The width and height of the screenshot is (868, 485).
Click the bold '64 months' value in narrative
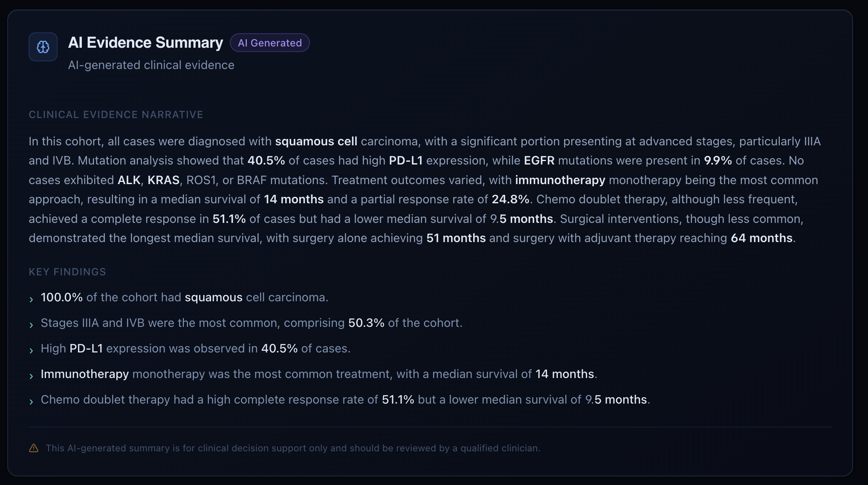tap(762, 238)
